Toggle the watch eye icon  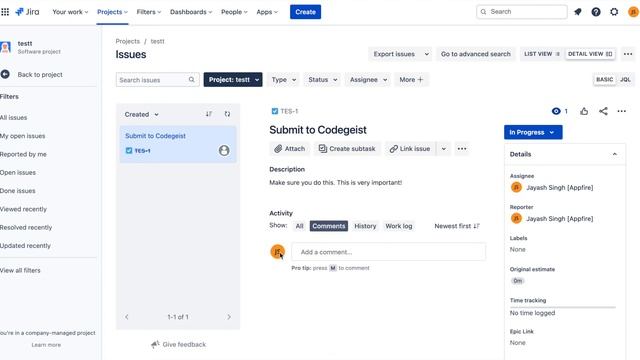tap(556, 111)
